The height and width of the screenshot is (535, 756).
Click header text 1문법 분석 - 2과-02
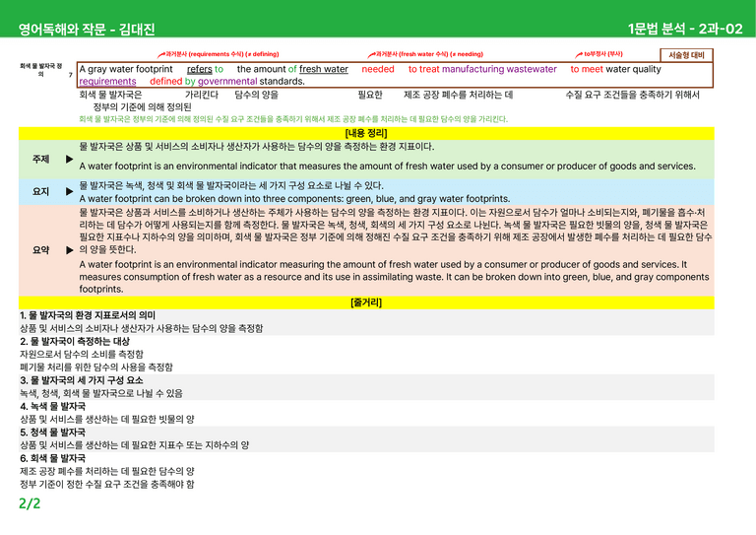[685, 29]
